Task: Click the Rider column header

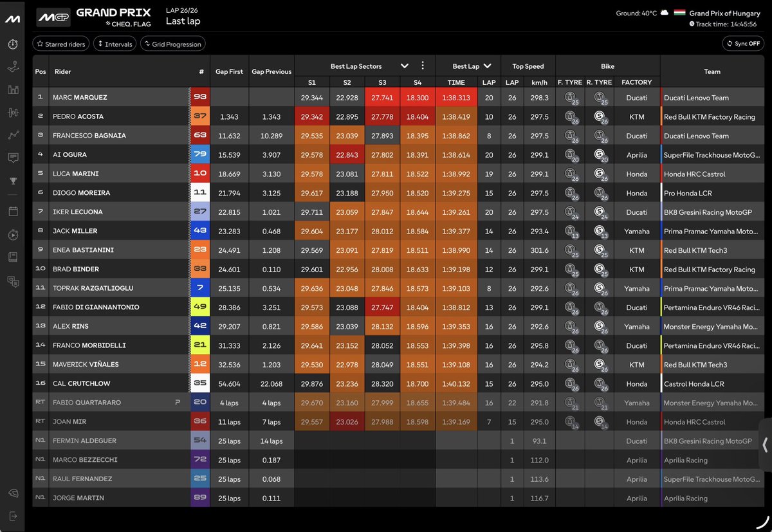Action: click(x=63, y=71)
